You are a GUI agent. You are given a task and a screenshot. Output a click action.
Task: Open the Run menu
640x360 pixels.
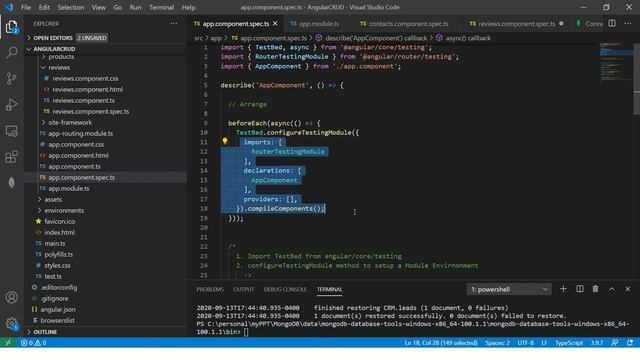pyautogui.click(x=135, y=7)
